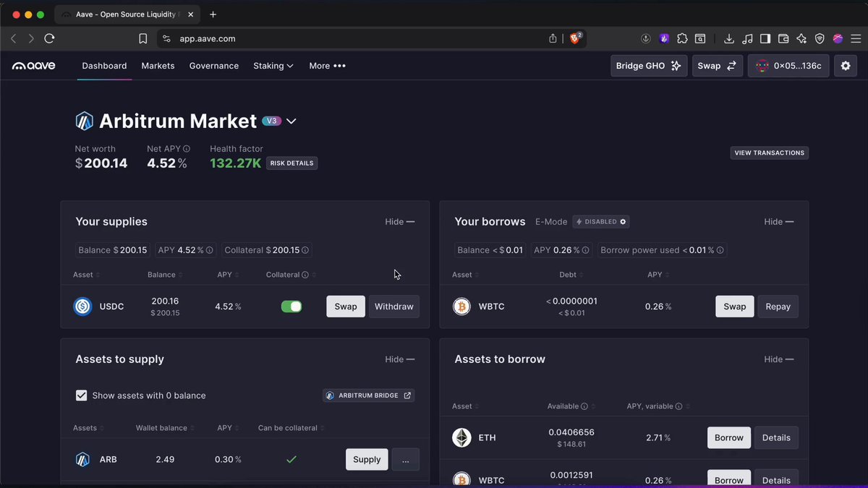Click the USDC token icon
The width and height of the screenshot is (868, 488).
click(x=83, y=307)
